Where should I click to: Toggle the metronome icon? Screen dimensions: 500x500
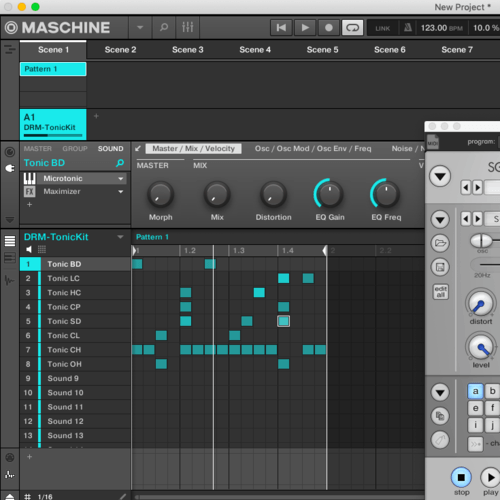pos(408,28)
